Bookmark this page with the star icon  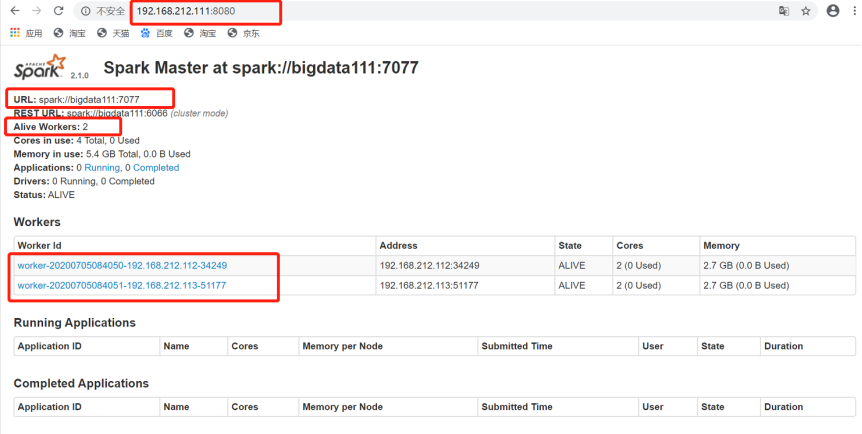805,11
